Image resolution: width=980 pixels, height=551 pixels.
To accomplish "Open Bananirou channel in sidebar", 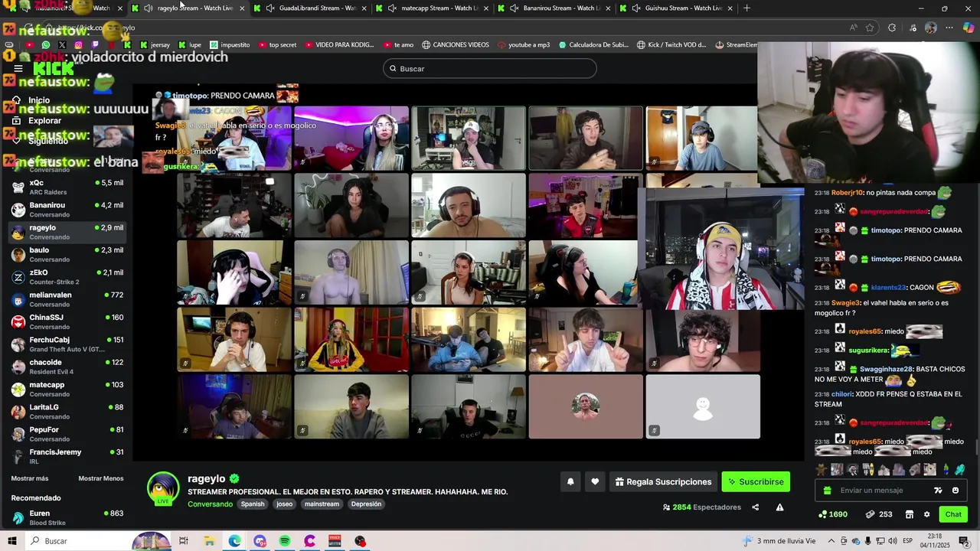I will click(x=67, y=210).
